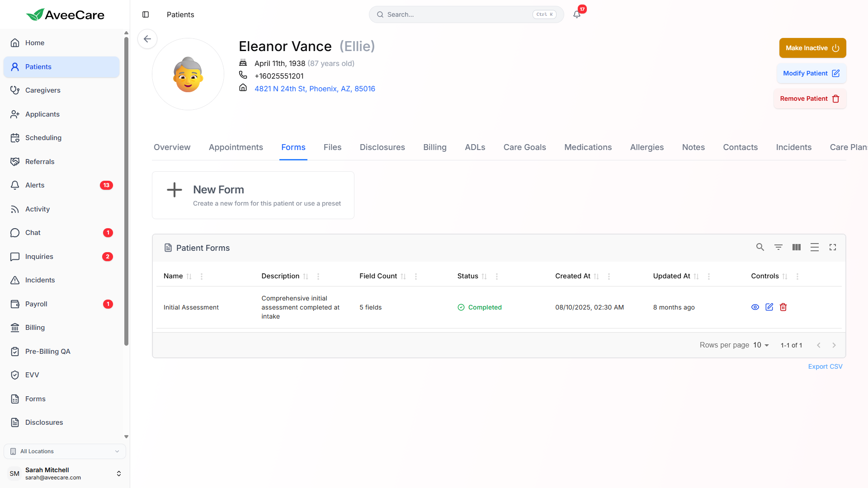View the Initial Assessment form with eye icon
The height and width of the screenshot is (488, 868).
pos(755,307)
